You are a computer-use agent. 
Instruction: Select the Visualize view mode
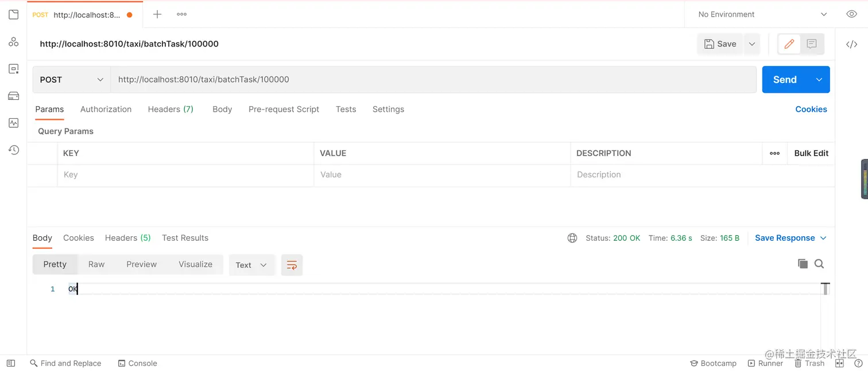pyautogui.click(x=196, y=264)
